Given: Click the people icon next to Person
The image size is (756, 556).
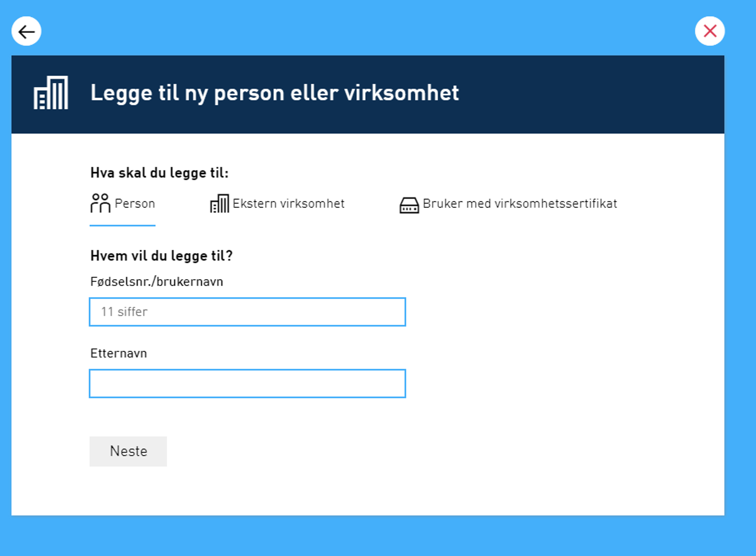Looking at the screenshot, I should pyautogui.click(x=100, y=203).
